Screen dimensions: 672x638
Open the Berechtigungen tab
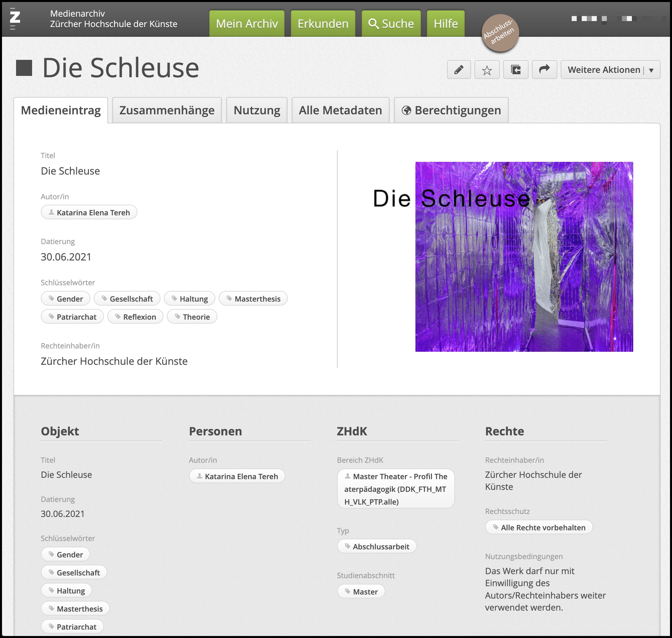451,110
